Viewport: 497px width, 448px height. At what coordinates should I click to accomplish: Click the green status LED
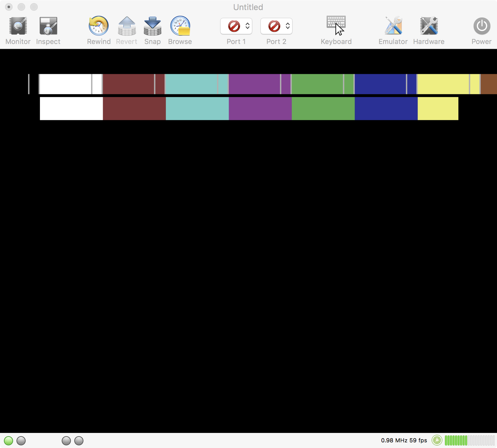click(8, 441)
